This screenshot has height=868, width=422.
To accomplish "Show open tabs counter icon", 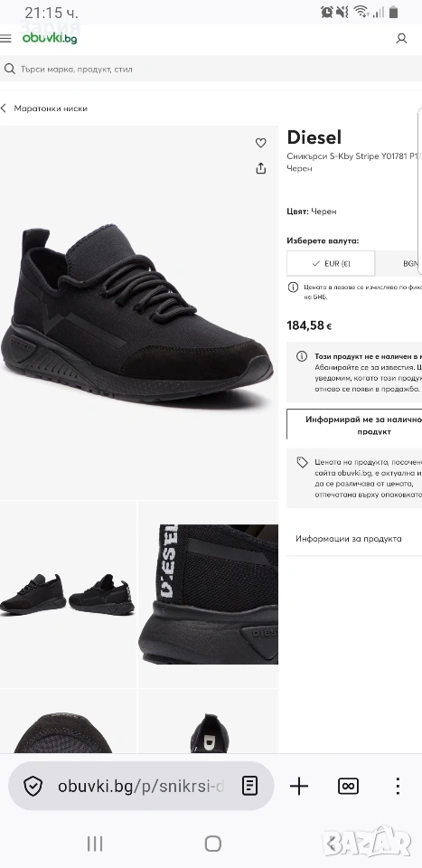I will pyautogui.click(x=348, y=786).
